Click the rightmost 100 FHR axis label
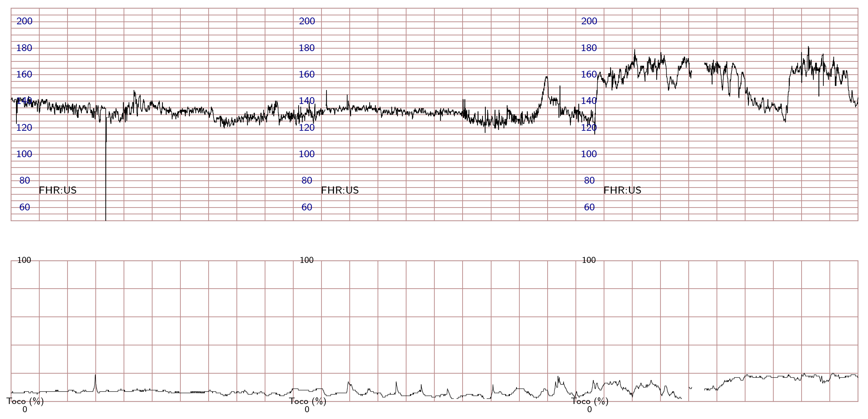Image resolution: width=868 pixels, height=419 pixels. click(x=589, y=154)
